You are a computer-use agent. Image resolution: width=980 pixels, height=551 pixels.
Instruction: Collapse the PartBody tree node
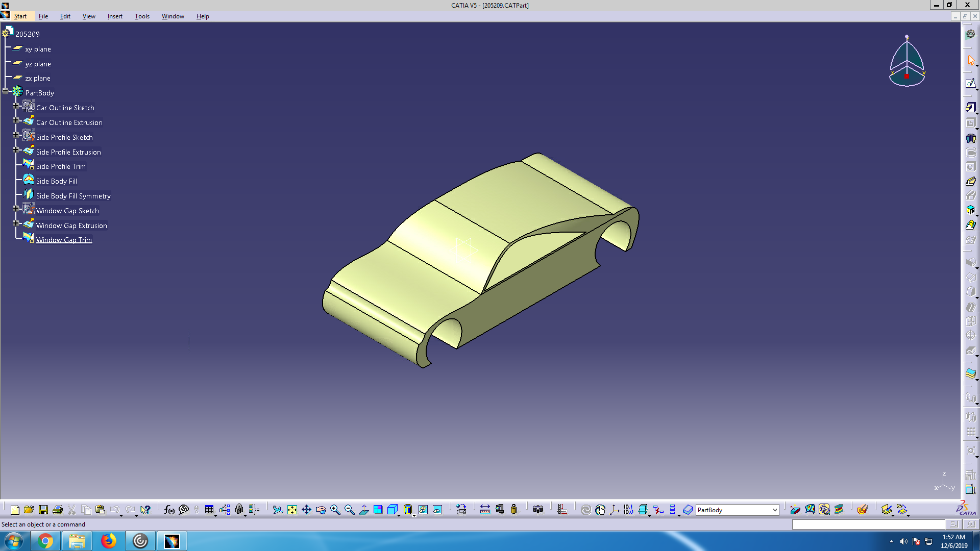tap(6, 91)
